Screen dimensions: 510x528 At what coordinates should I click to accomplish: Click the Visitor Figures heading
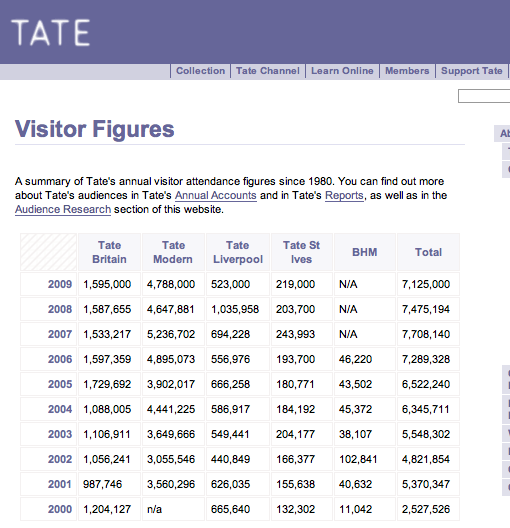click(x=95, y=130)
